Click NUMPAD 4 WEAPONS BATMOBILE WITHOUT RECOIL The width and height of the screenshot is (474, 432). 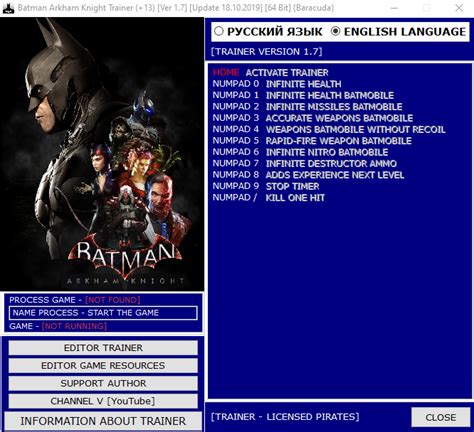point(329,129)
